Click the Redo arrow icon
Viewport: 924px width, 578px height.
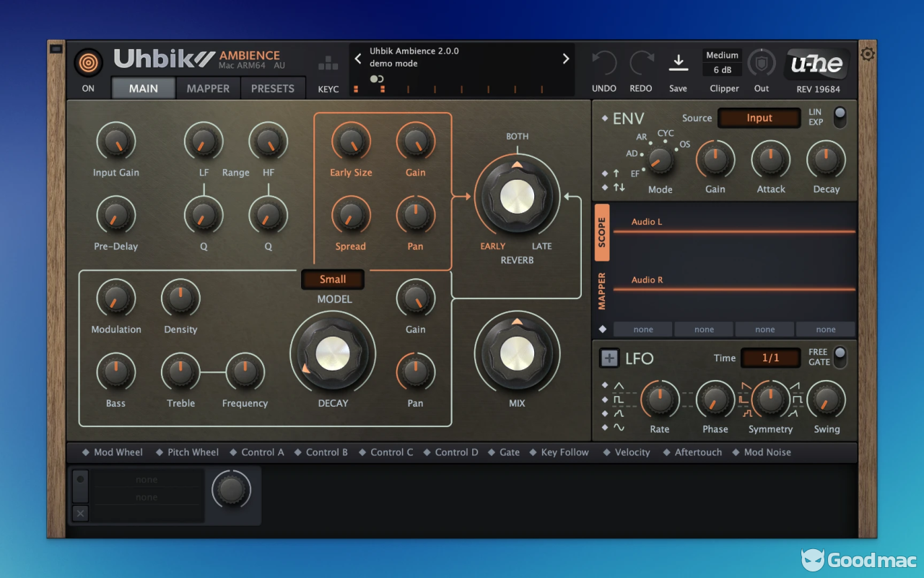click(x=641, y=64)
